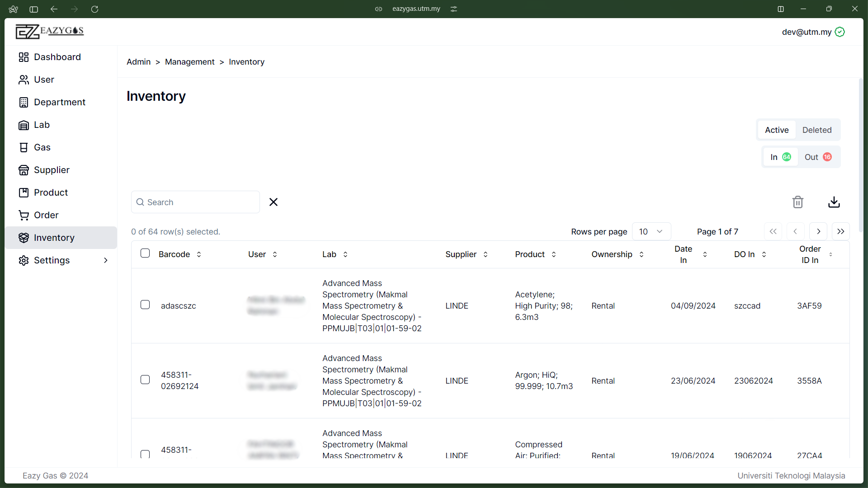
Task: Open Dashboard from the sidebar
Action: (x=57, y=57)
